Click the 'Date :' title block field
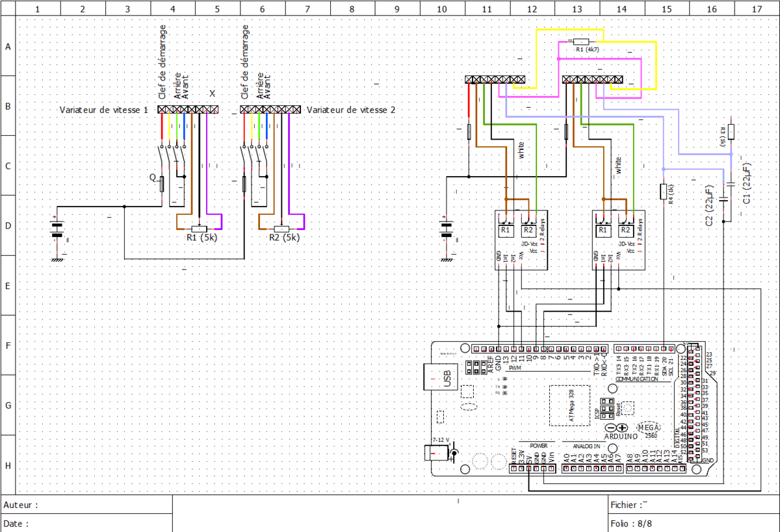The width and height of the screenshot is (780, 532). pyautogui.click(x=87, y=523)
